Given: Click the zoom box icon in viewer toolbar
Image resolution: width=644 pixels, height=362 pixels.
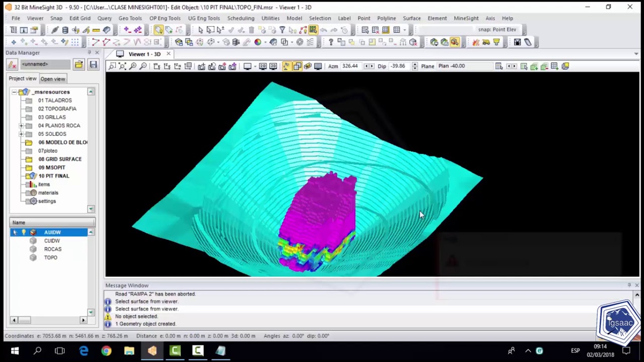Looking at the screenshot, I should tap(112, 66).
